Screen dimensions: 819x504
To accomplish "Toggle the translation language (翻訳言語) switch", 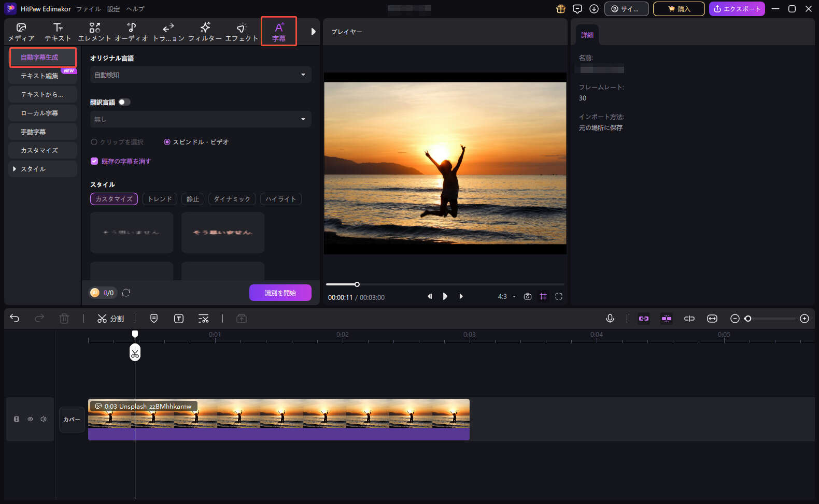I will [x=124, y=102].
